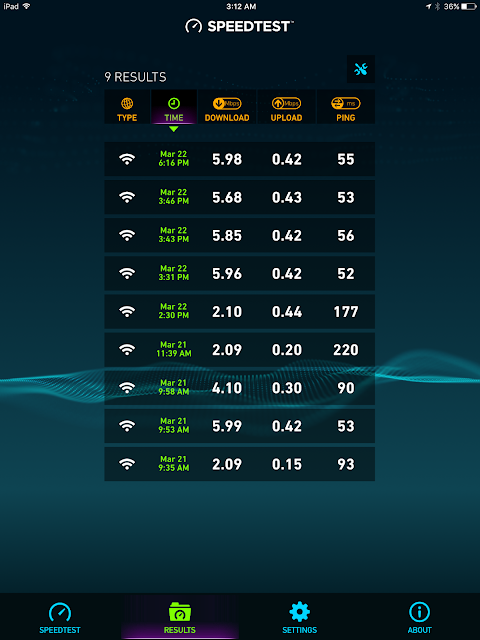Tap download value 2.10
Image resolution: width=480 pixels, height=640 pixels.
[227, 312]
